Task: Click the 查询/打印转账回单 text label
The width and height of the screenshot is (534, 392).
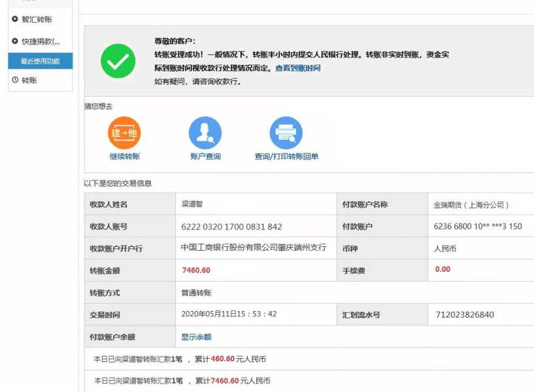Action: (x=286, y=156)
